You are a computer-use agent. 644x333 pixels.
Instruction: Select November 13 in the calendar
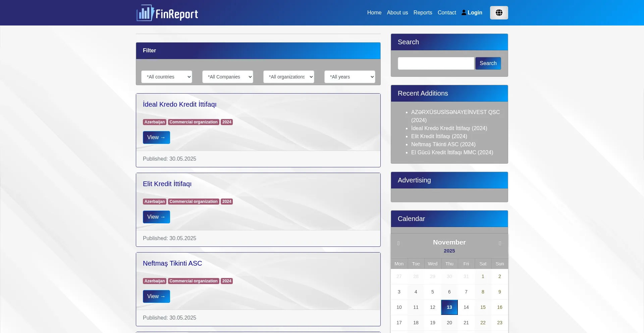(x=449, y=307)
